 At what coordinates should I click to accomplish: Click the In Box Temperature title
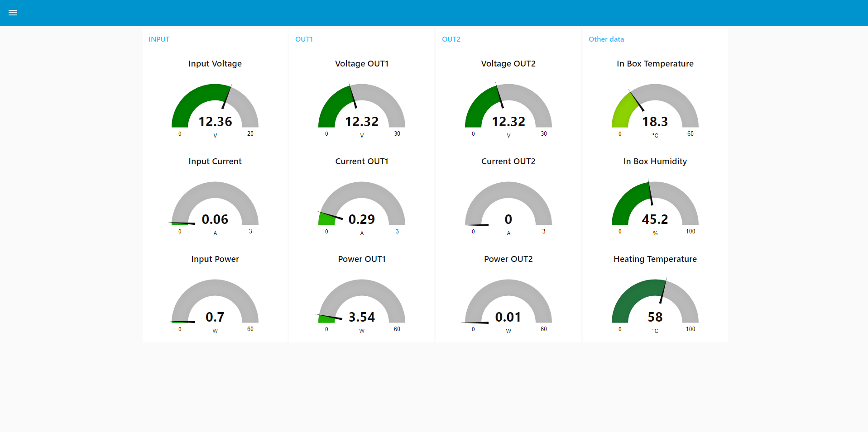(655, 64)
